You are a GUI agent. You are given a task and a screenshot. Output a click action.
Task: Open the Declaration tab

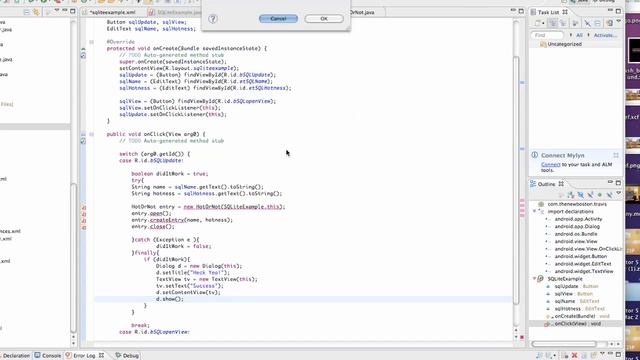15,356
